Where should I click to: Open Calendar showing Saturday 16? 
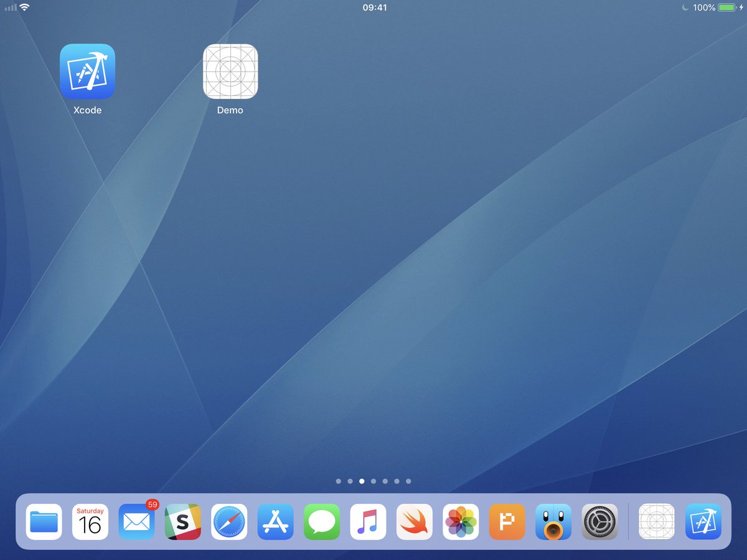point(90,521)
